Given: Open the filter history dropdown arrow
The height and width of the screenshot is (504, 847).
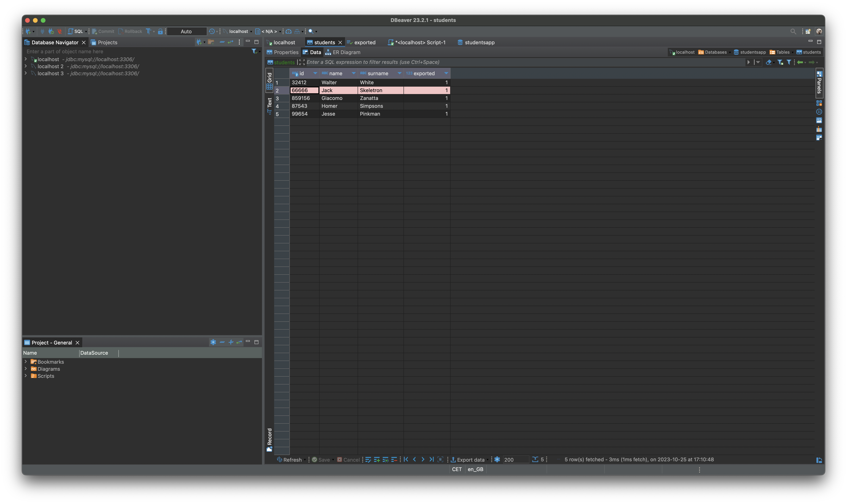Looking at the screenshot, I should tap(758, 62).
